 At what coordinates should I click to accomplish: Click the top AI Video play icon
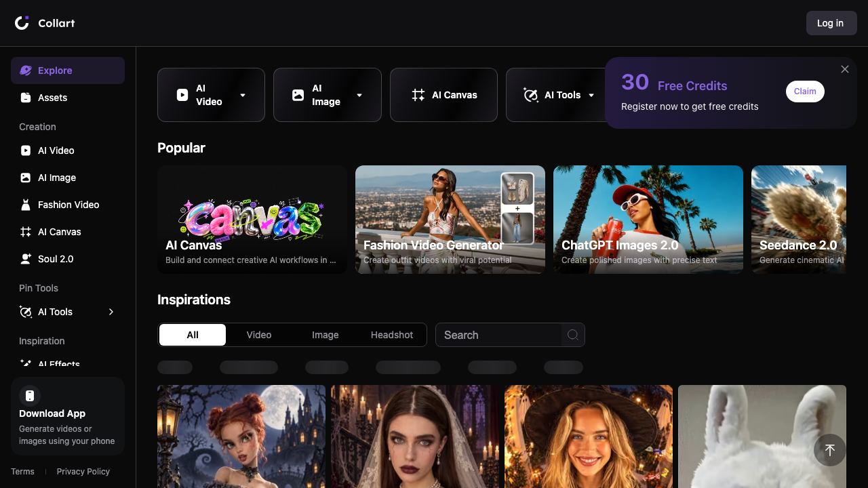tap(182, 95)
